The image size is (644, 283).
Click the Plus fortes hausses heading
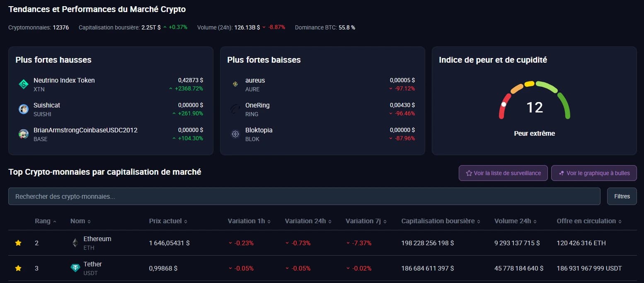click(x=53, y=60)
